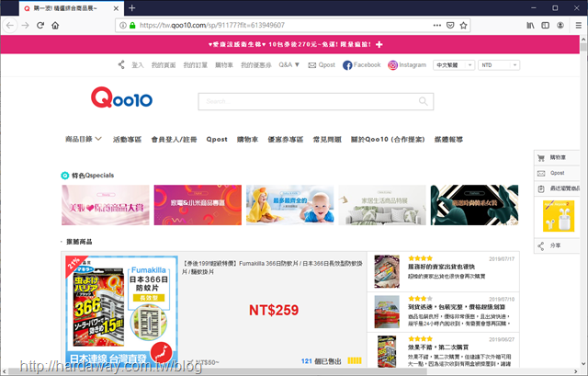Open the Firefox library icon
This screenshot has width=588, height=376.
tap(530, 25)
